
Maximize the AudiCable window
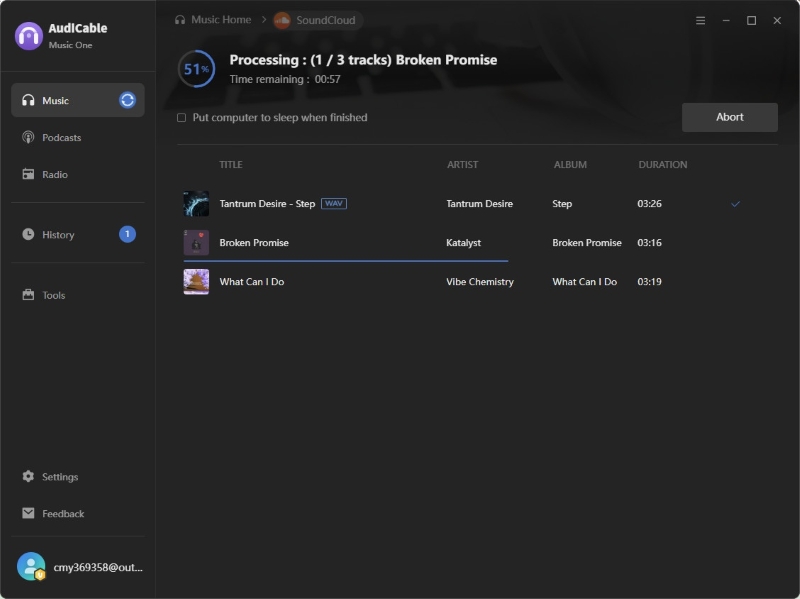[752, 20]
